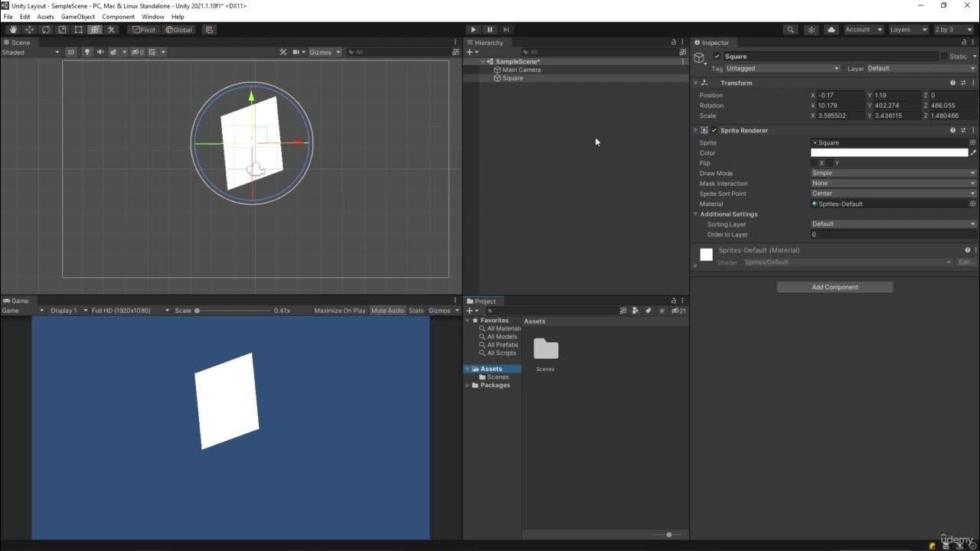Collapse the Transform component
The width and height of the screenshot is (980, 551).
[695, 83]
